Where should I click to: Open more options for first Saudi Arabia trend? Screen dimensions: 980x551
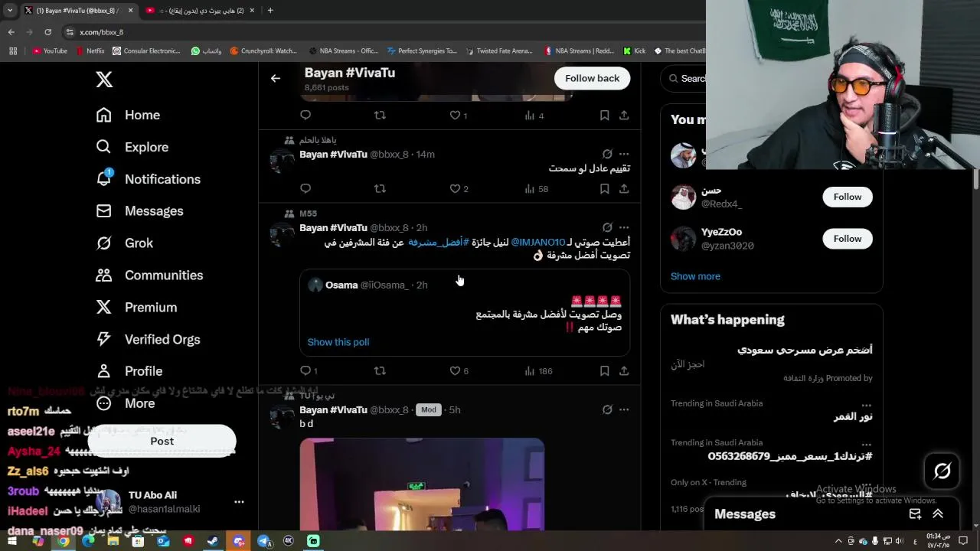[x=866, y=405]
